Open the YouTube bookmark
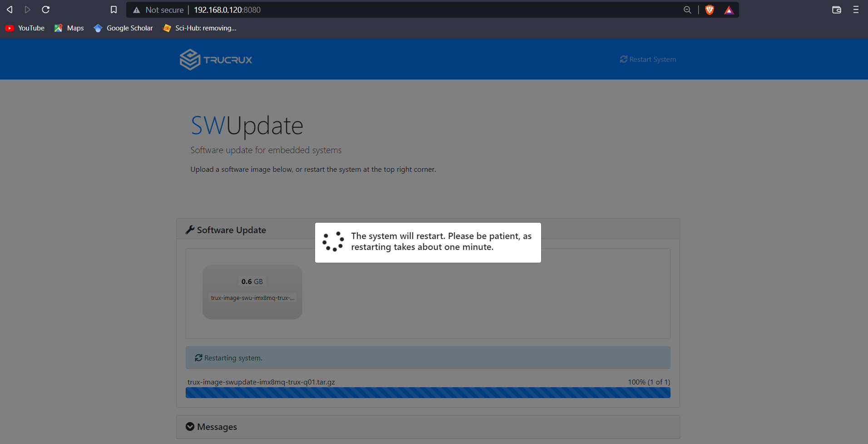 (x=25, y=28)
